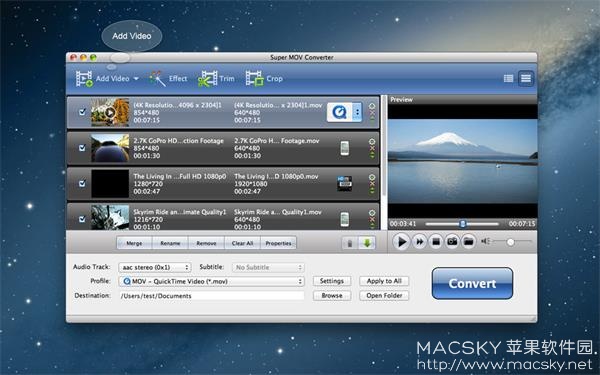Image resolution: width=600 pixels, height=375 pixels.
Task: Browse for destination folder
Action: click(x=332, y=296)
